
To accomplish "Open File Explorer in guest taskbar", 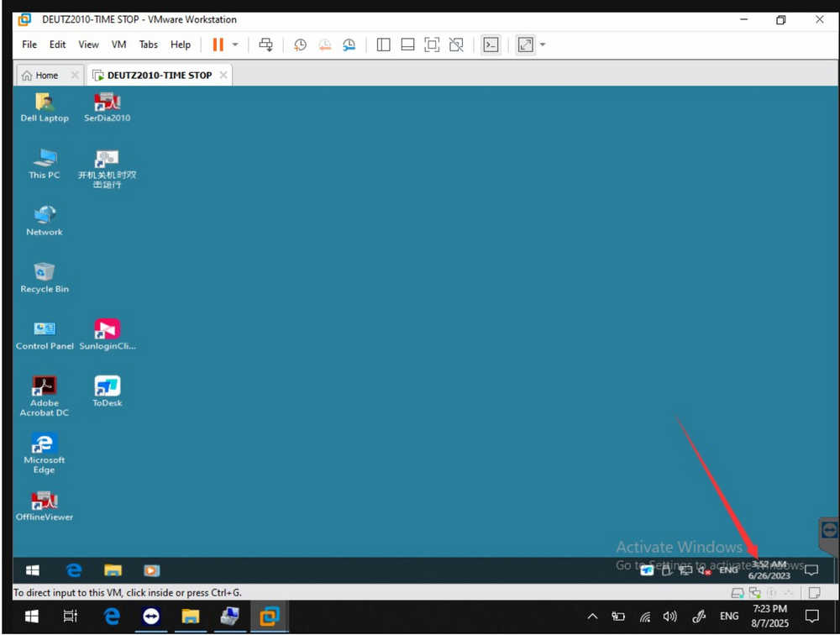I will pyautogui.click(x=113, y=570).
